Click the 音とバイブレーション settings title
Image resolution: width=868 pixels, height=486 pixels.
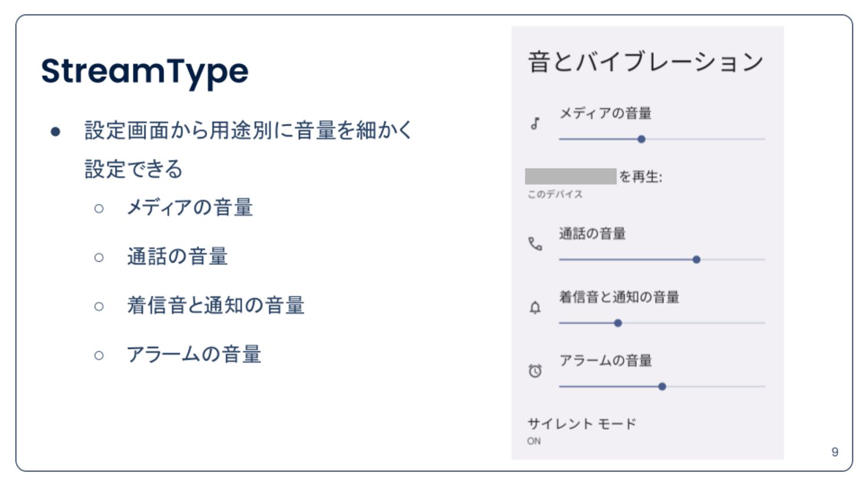[x=646, y=62]
